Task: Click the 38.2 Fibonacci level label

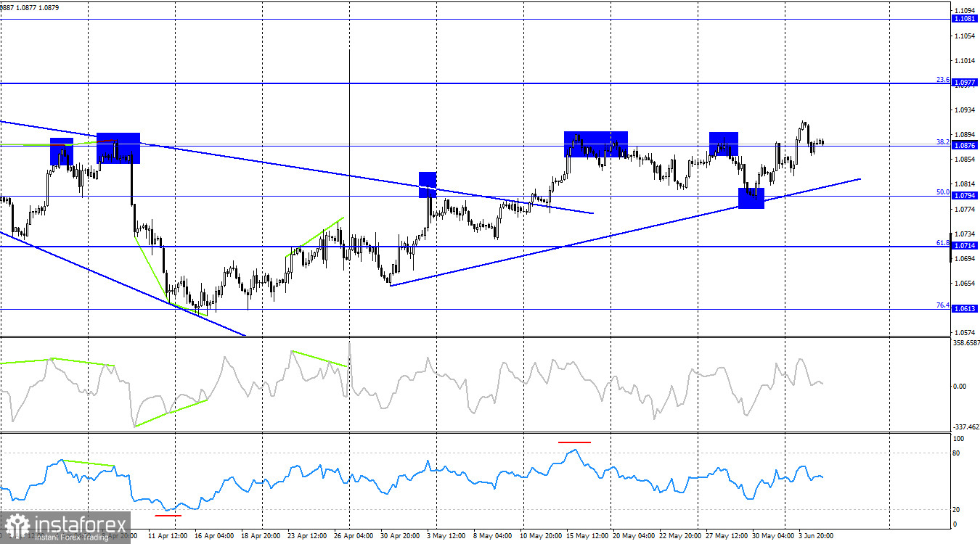Action: [x=943, y=142]
